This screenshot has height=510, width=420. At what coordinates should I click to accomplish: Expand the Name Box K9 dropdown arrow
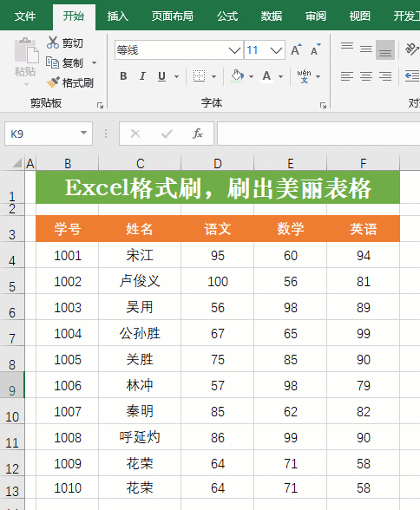pos(83,133)
